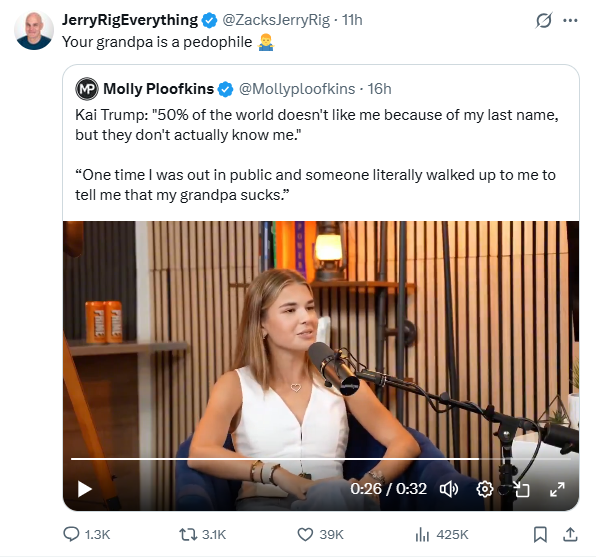
Task: Open JerryRigEverything profile picture
Action: pos(34,30)
